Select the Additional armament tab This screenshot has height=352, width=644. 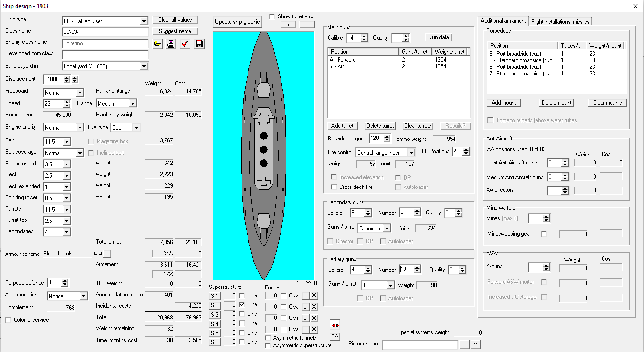click(x=503, y=21)
